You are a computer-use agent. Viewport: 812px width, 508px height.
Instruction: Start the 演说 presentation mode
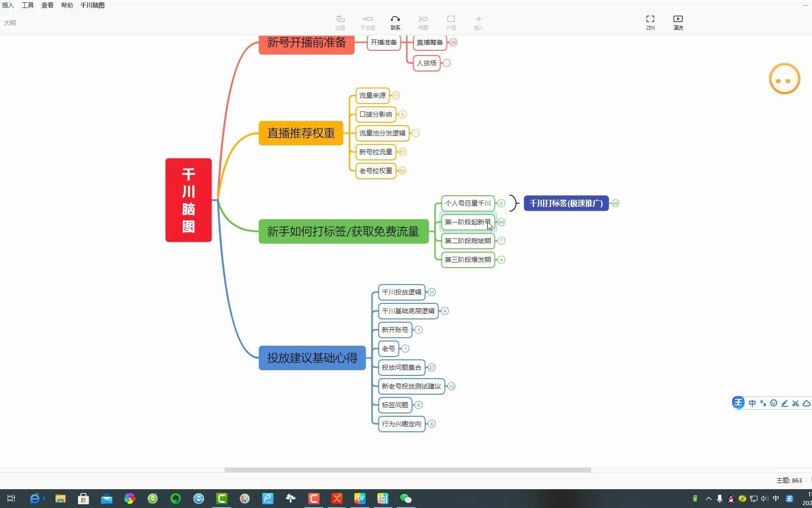(678, 22)
